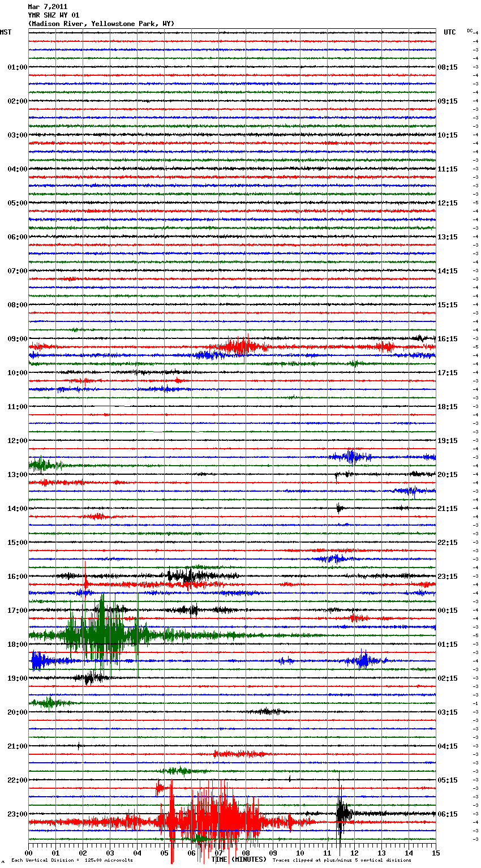This screenshot has height=868, width=481.
Task: Click minute tick label "00" on bottom axis
Action: pyautogui.click(x=29, y=853)
